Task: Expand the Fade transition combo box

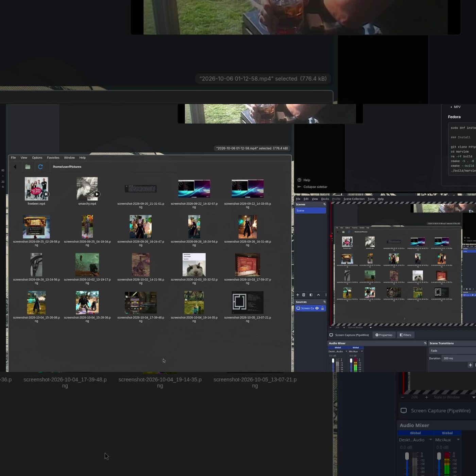Action: (x=452, y=351)
